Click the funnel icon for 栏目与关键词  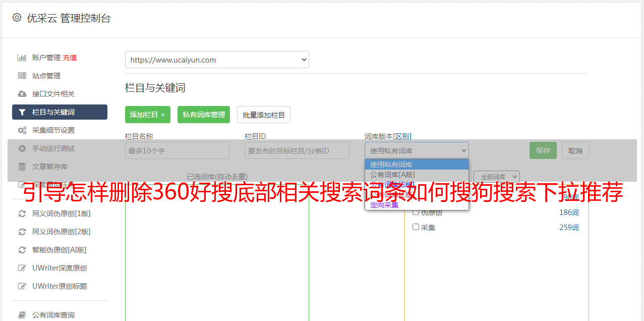(22, 112)
